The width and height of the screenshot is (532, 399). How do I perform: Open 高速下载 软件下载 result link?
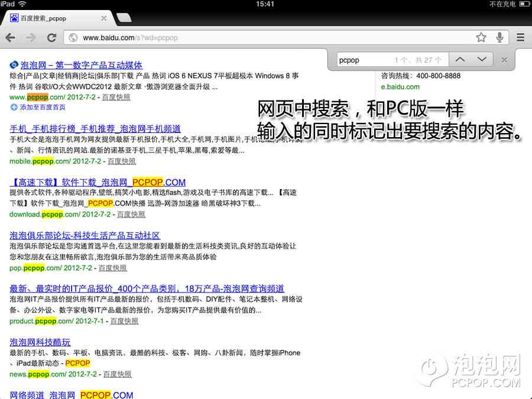pyautogui.click(x=98, y=182)
